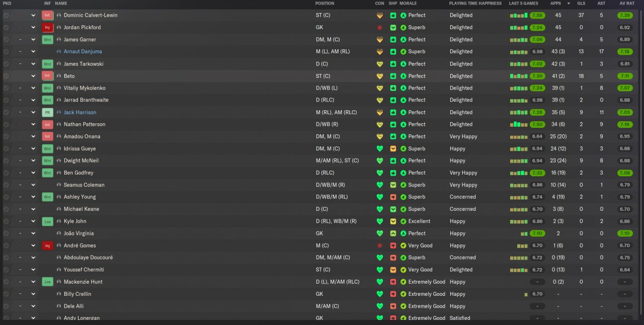The image size is (644, 325).
Task: Sort by the PLAYING TIME HAPPINESS header
Action: coord(475,3)
